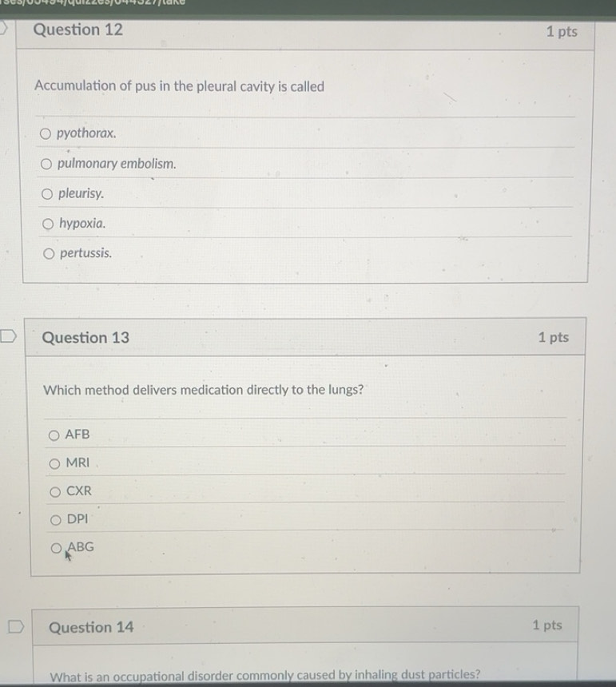The image size is (616, 687).
Task: Click the occupational disorder question text
Action: (x=265, y=675)
